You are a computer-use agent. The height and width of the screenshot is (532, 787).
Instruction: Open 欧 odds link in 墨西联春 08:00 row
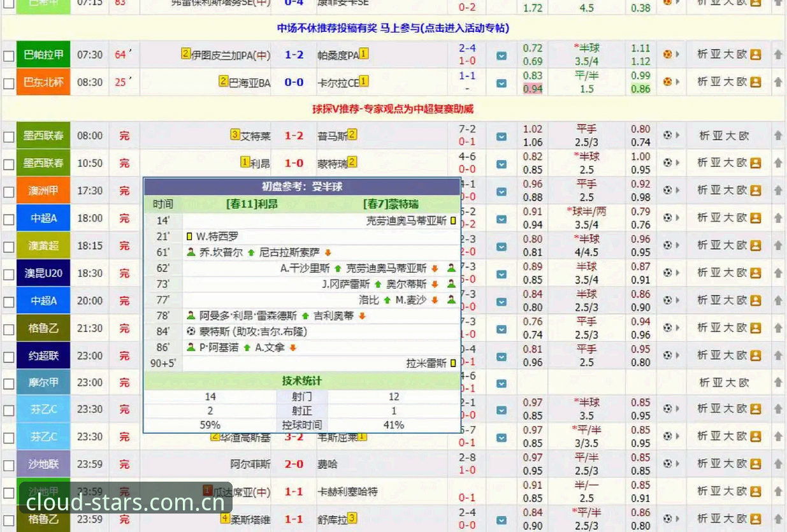(743, 135)
